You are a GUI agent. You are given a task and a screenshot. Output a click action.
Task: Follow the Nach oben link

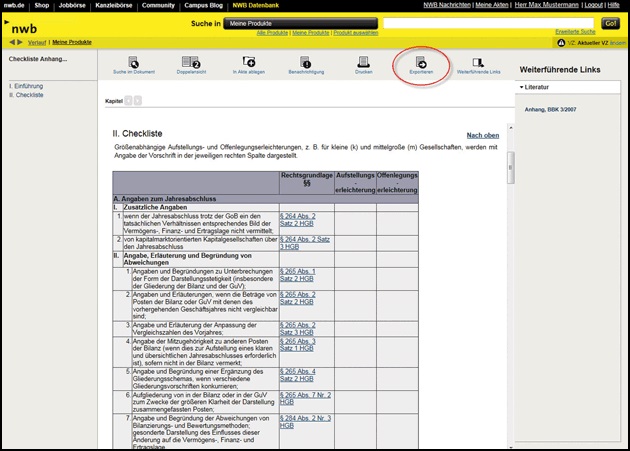point(482,135)
